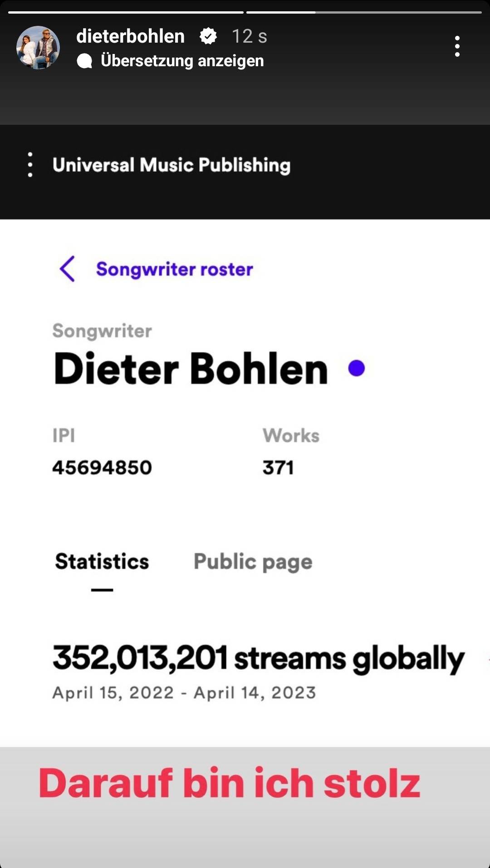Image resolution: width=490 pixels, height=868 pixels.
Task: Open the Universal Music Publishing kebab menu
Action: (x=30, y=165)
